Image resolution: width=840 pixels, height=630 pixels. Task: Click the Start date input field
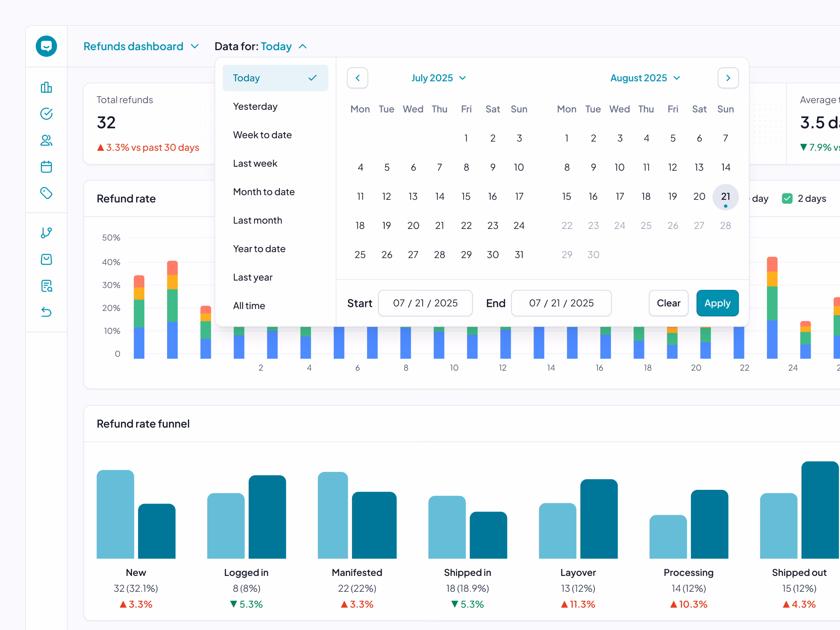(425, 303)
